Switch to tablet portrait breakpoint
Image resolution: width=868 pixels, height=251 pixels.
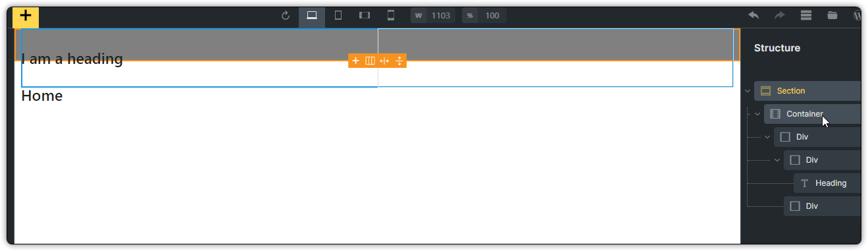(338, 16)
